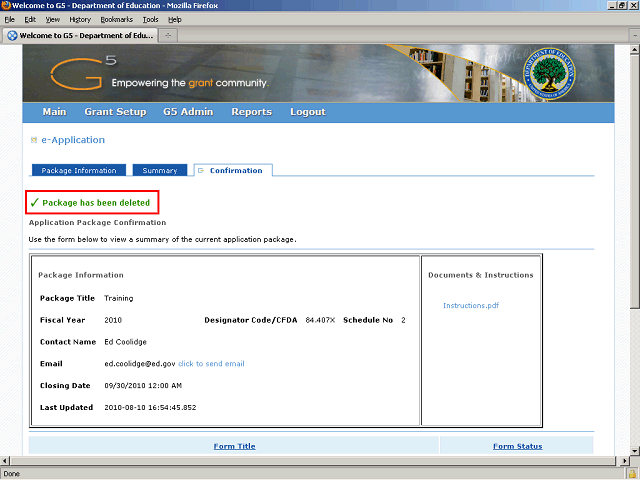Sort by Form Title column header
This screenshot has height=480, width=640.
(x=234, y=446)
